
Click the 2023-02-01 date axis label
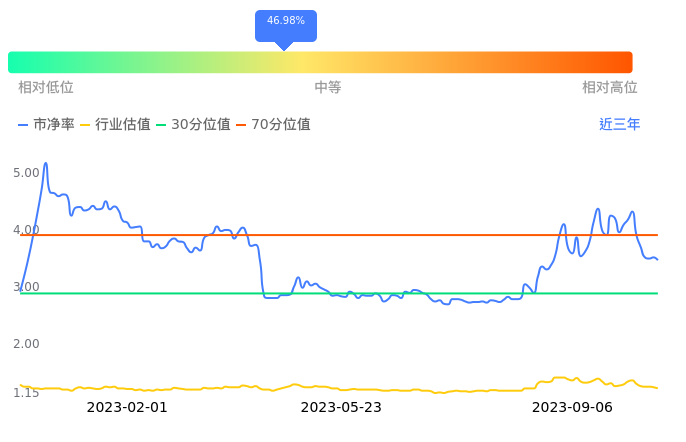(x=127, y=407)
